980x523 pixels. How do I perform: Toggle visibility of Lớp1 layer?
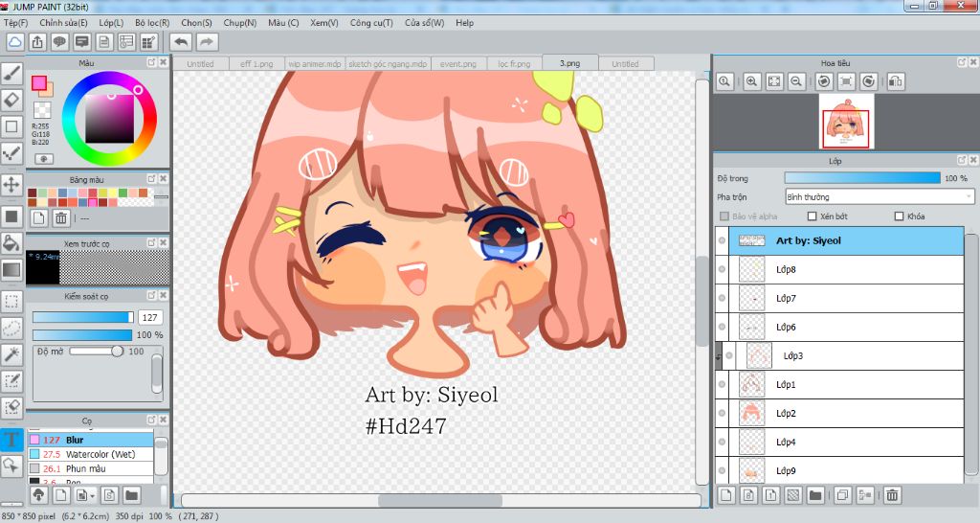722,385
